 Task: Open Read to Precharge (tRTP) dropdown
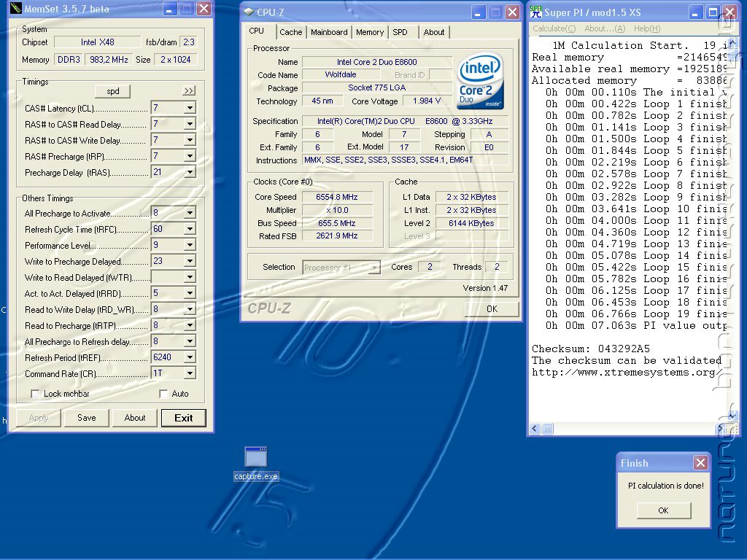pos(190,325)
